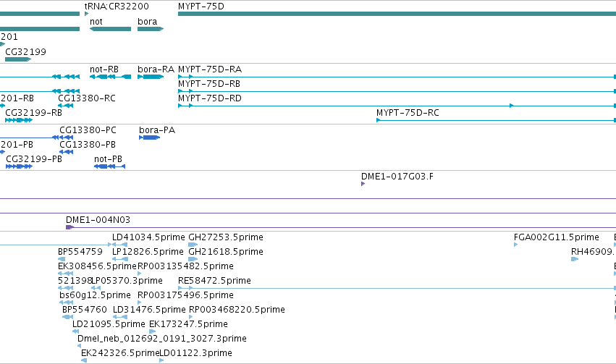Select the FGA002G11.5prime EST arrow
616x364 pixels.
point(516,245)
